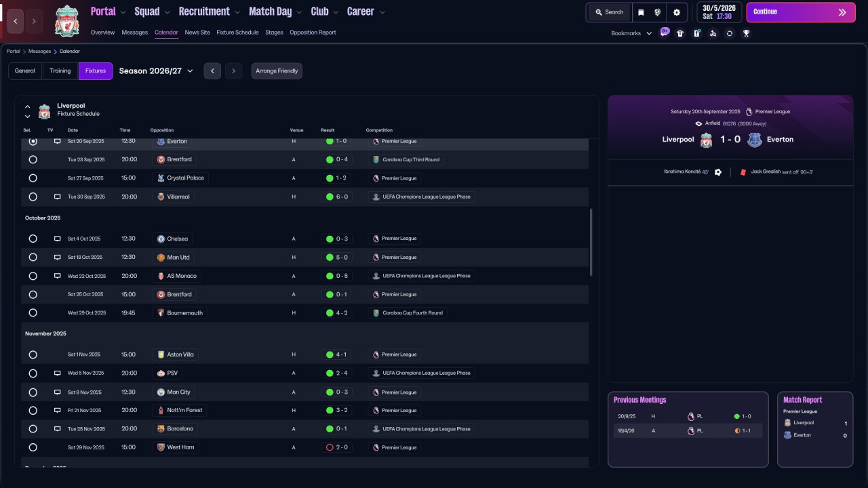The image size is (868, 488).
Task: Select the Villarreal fixture radio button
Action: click(x=33, y=197)
